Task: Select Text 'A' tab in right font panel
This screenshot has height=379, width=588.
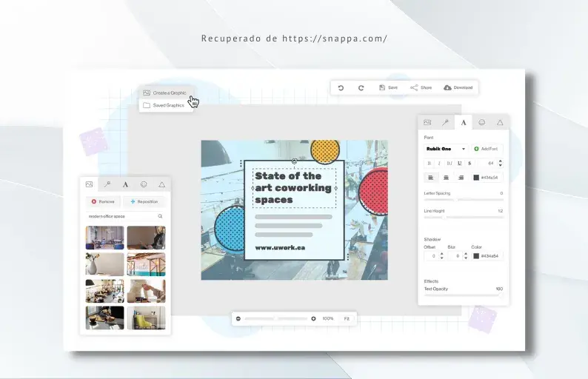Action: click(x=464, y=122)
